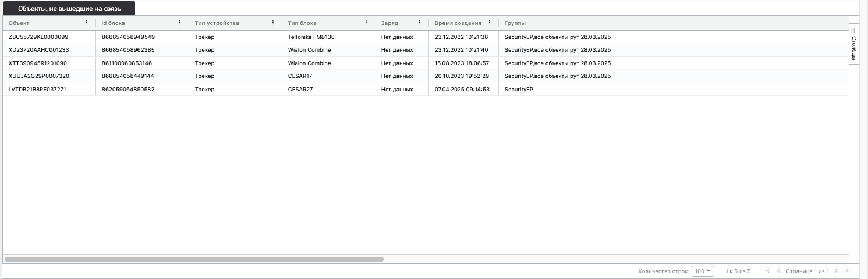Click block id 866854058962385

pyautogui.click(x=128, y=50)
